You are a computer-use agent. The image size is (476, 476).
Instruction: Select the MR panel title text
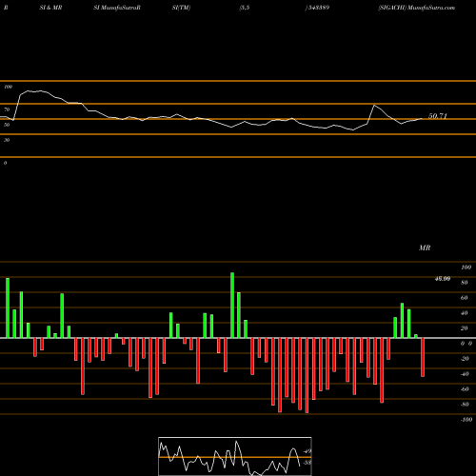tap(425, 248)
